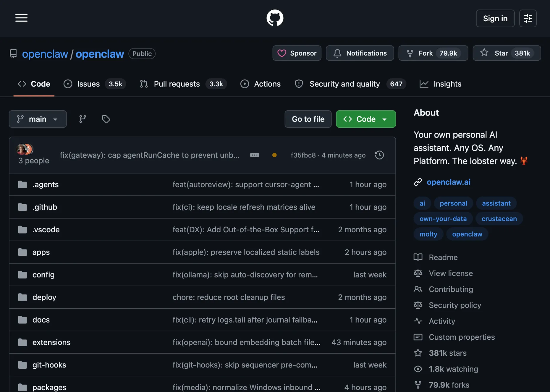Click the commit authors avatar stack
This screenshot has height=392, width=550.
[25, 149]
